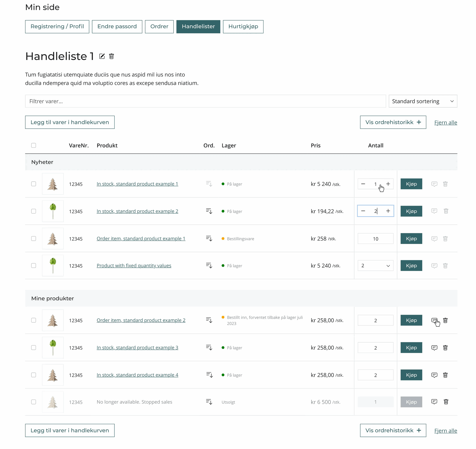Image resolution: width=476 pixels, height=449 pixels.
Task: Tick the select-all checkbox in table header
Action: [33, 145]
